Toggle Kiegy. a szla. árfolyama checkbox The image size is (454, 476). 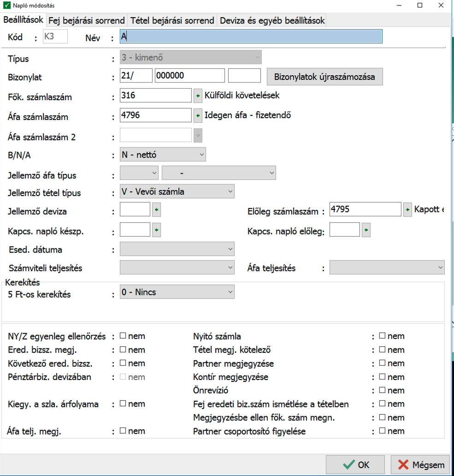click(x=123, y=404)
